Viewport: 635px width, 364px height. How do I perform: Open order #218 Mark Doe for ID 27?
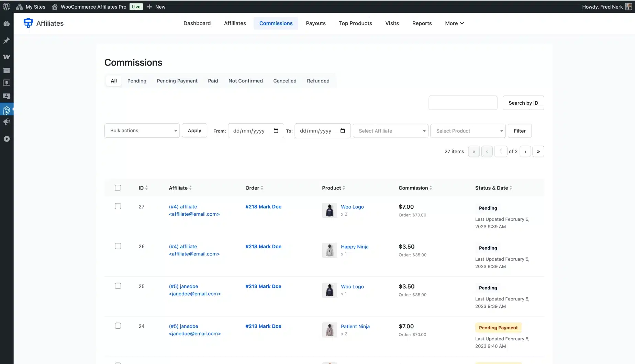coord(263,207)
